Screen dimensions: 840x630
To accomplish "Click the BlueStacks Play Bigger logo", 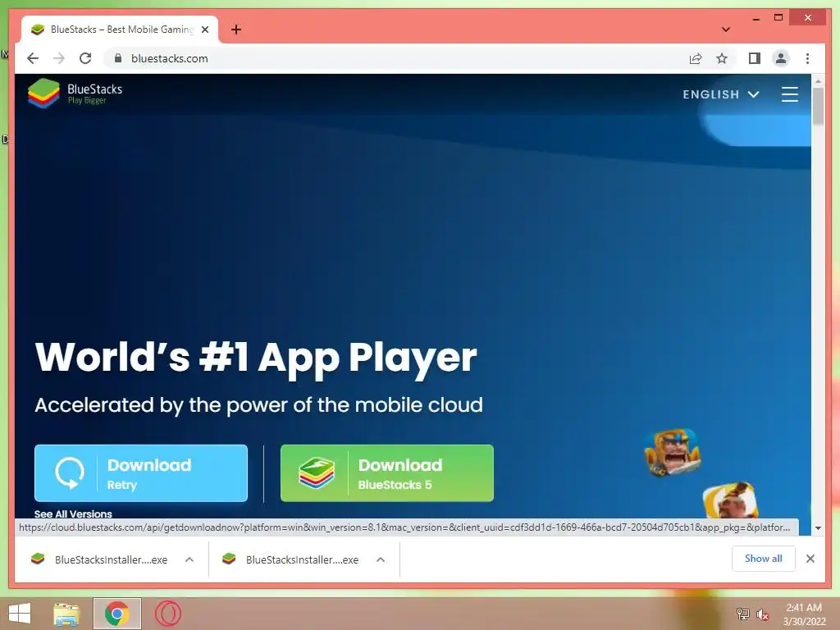I will point(75,94).
